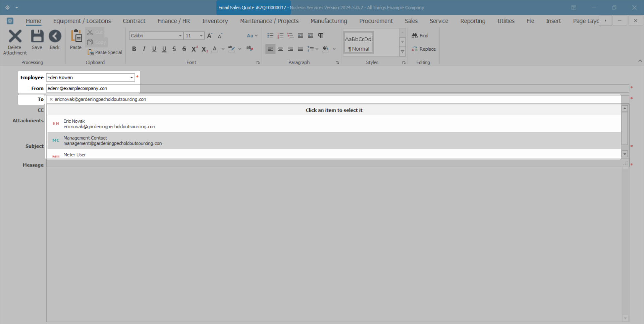The height and width of the screenshot is (324, 644).
Task: Click the Delete Attachment icon
Action: pyautogui.click(x=15, y=36)
